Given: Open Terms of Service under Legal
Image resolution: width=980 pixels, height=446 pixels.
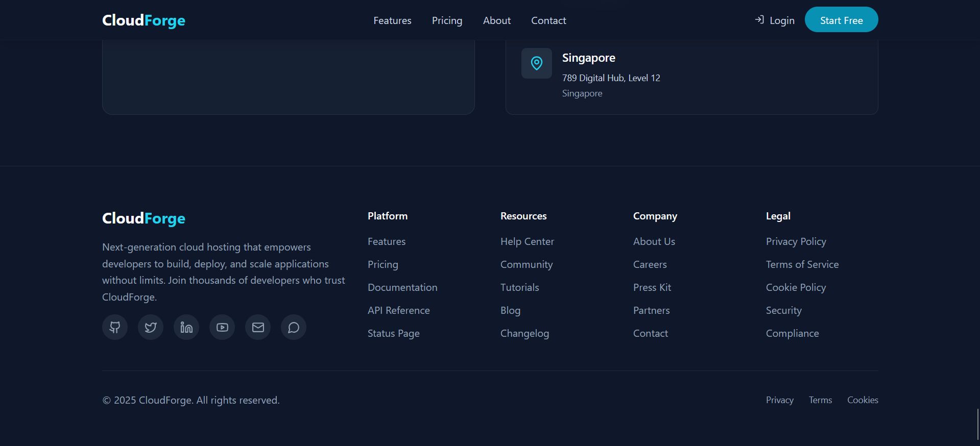Looking at the screenshot, I should (x=802, y=264).
